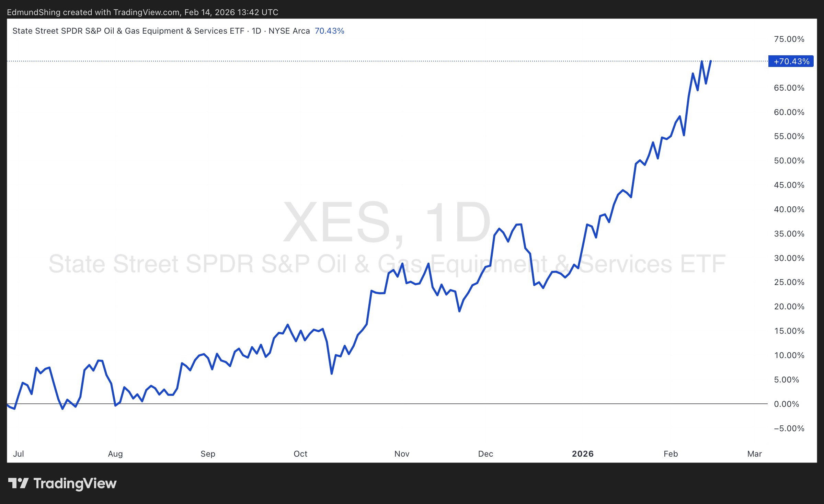
Task: Select the Oct label on time axis
Action: coord(300,454)
